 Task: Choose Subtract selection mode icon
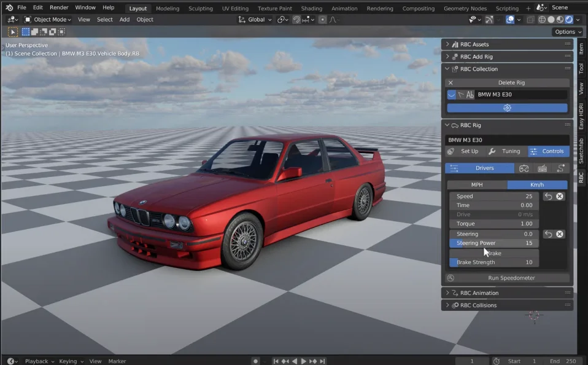pos(44,32)
